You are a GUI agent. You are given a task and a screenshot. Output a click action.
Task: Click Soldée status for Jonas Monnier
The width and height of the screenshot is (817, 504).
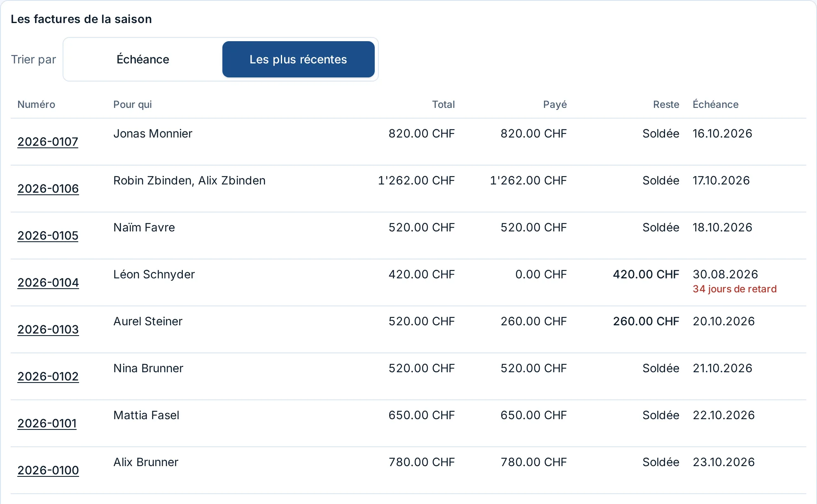click(661, 133)
